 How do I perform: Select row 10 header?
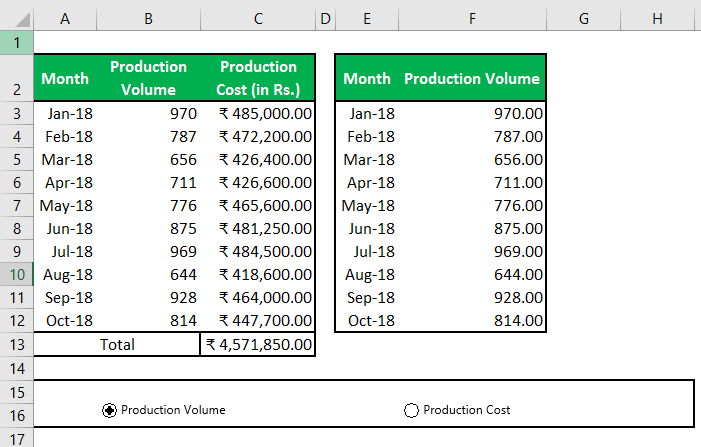[x=17, y=274]
